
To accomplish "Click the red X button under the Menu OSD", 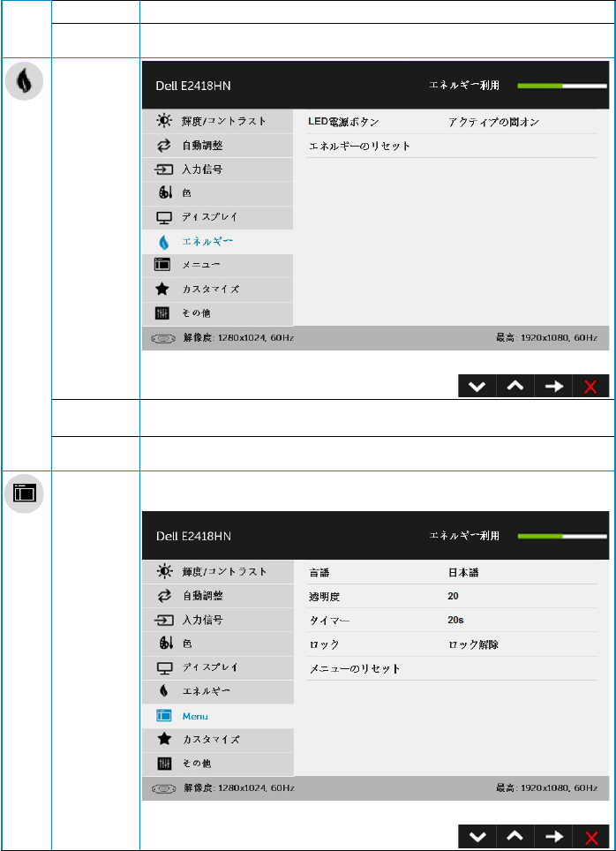I will point(590,836).
